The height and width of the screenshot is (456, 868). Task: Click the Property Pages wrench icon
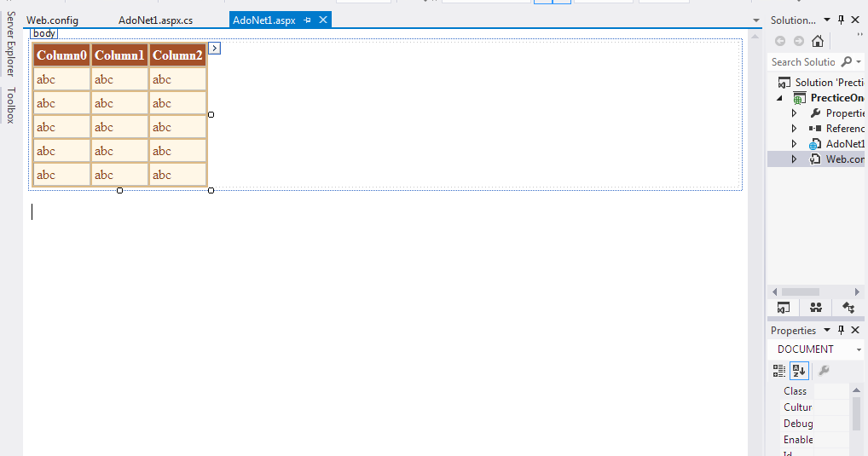click(x=824, y=370)
